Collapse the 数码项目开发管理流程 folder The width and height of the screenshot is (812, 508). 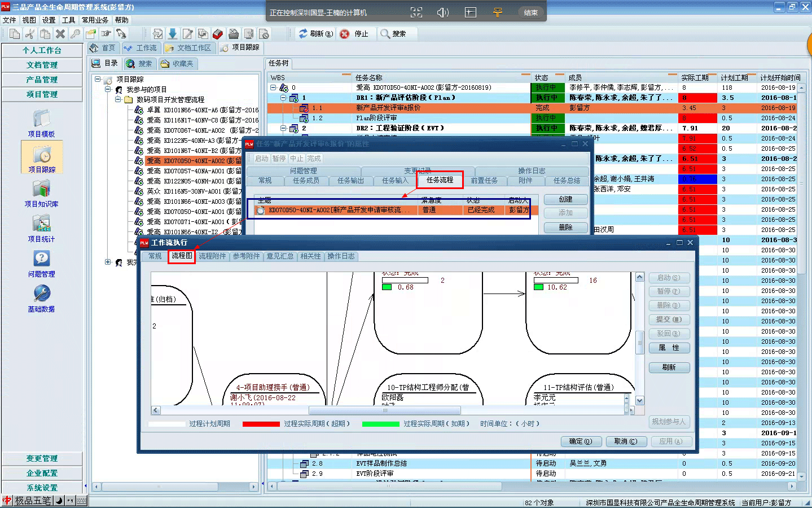[x=118, y=99]
